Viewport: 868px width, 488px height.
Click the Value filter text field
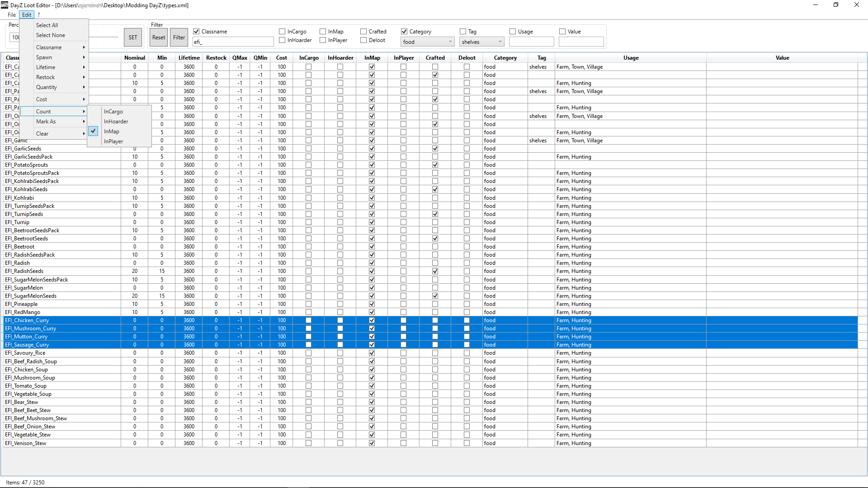pos(581,42)
